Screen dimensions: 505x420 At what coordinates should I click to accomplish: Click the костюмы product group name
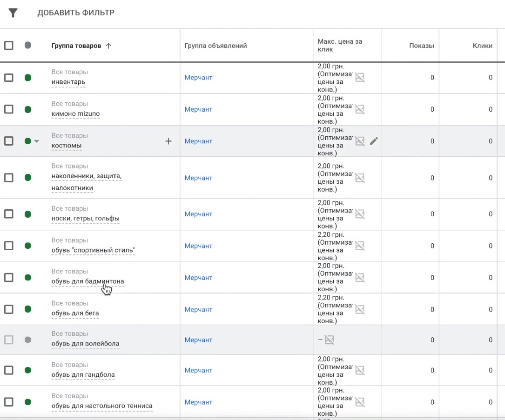67,146
